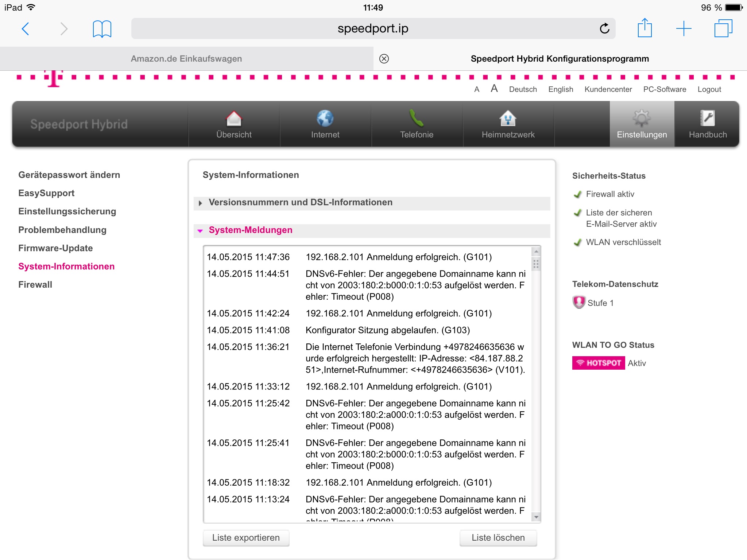This screenshot has width=747, height=560.
Task: Click the Speedport Hybrid title in the nav bar
Action: [x=79, y=124]
